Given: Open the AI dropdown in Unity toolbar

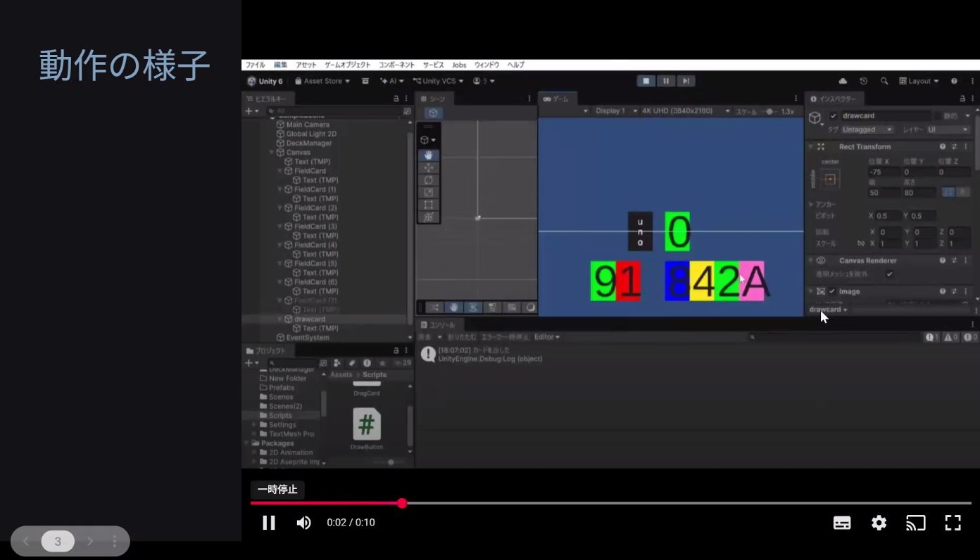Looking at the screenshot, I should pos(392,81).
